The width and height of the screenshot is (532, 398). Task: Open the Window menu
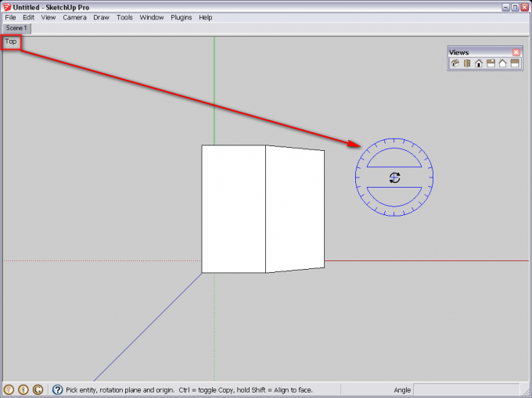(x=152, y=17)
